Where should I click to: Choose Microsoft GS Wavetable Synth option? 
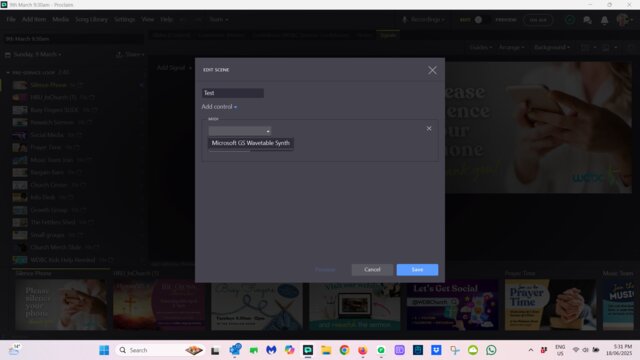(x=251, y=143)
